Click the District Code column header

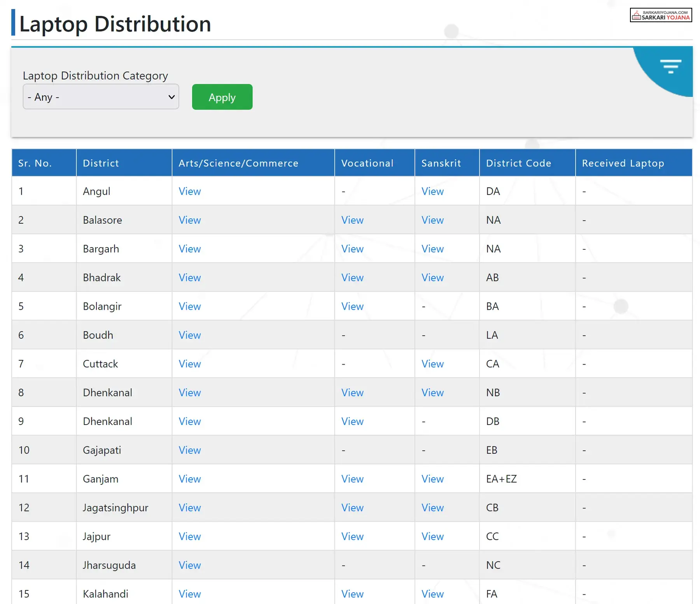[x=518, y=163]
